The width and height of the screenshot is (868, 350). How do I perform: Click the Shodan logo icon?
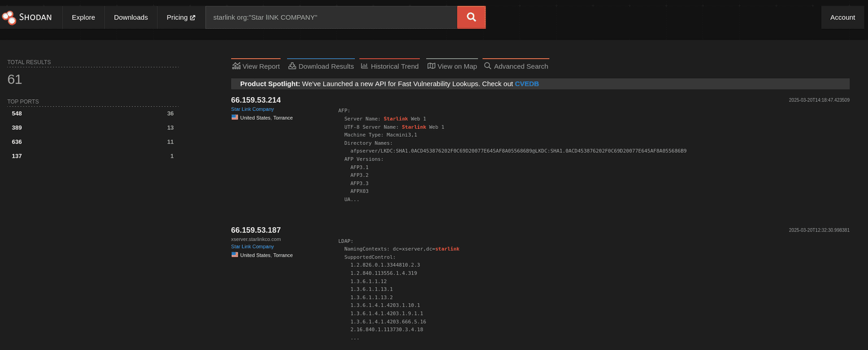[9, 18]
